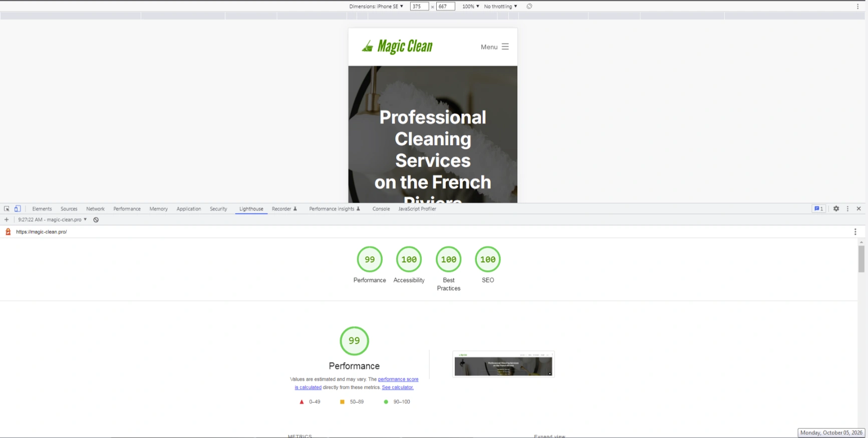The image size is (868, 438).
Task: Click the Monday, October 05, 2026 date tooltip
Action: click(x=831, y=432)
